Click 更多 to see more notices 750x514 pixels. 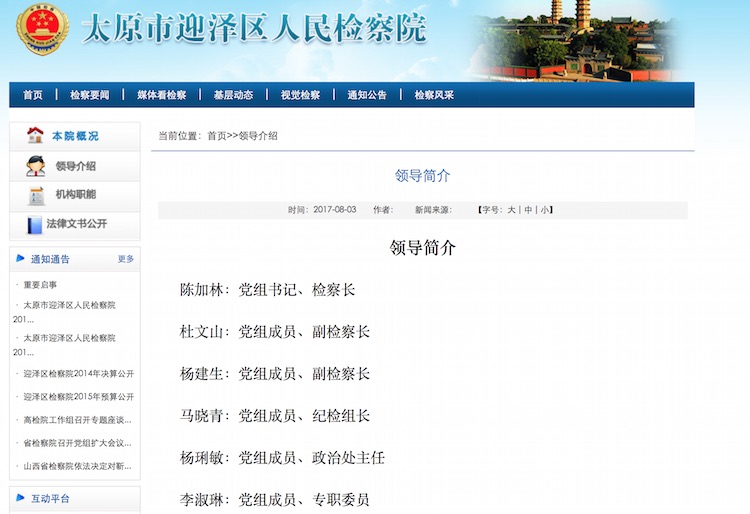point(126,259)
